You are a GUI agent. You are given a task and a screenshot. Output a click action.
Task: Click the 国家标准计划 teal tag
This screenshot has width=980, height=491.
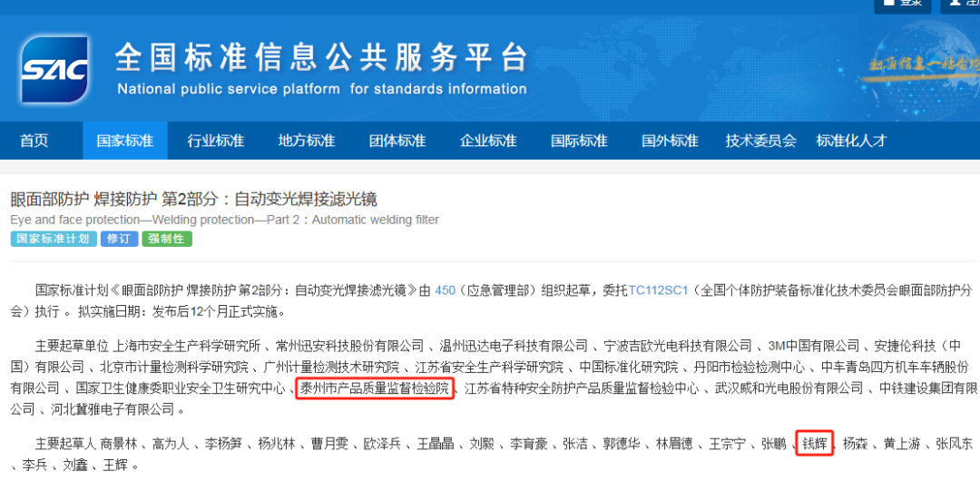[53, 239]
